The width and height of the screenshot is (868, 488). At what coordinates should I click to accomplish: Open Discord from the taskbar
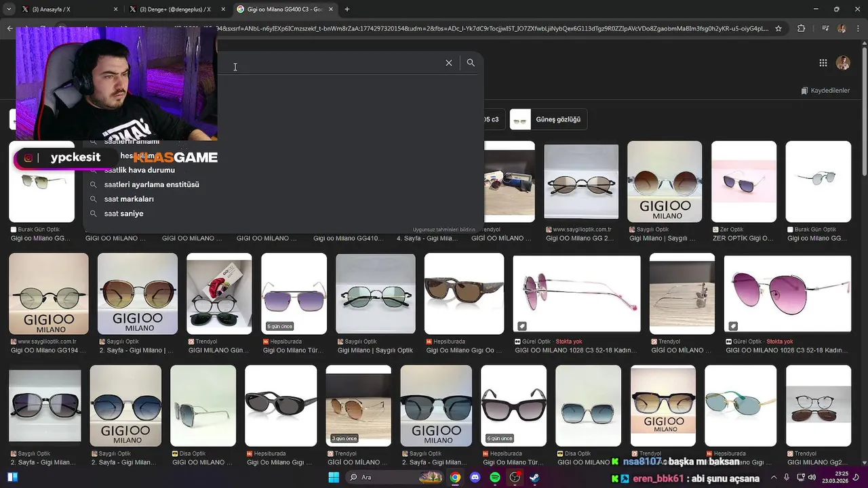click(475, 477)
